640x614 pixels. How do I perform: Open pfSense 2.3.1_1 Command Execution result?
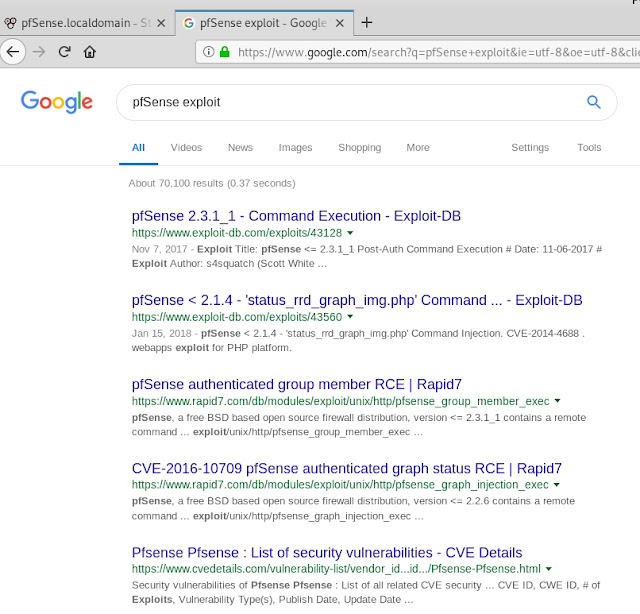[296, 216]
